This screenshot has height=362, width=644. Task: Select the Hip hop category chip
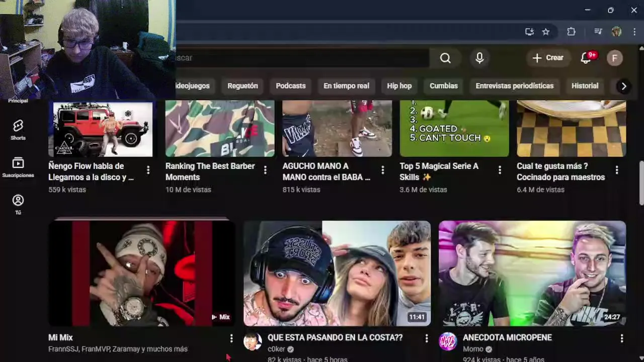pos(399,86)
